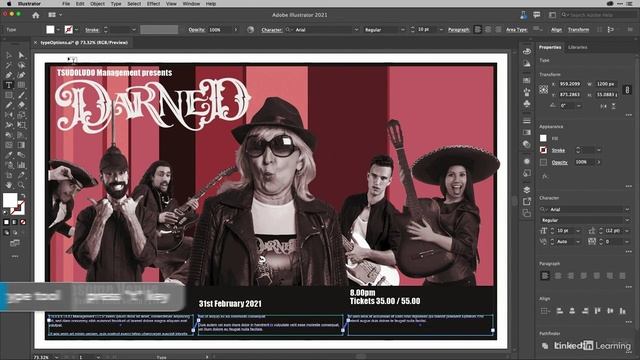Open the Auto kerning dropdown in Character

(578, 242)
